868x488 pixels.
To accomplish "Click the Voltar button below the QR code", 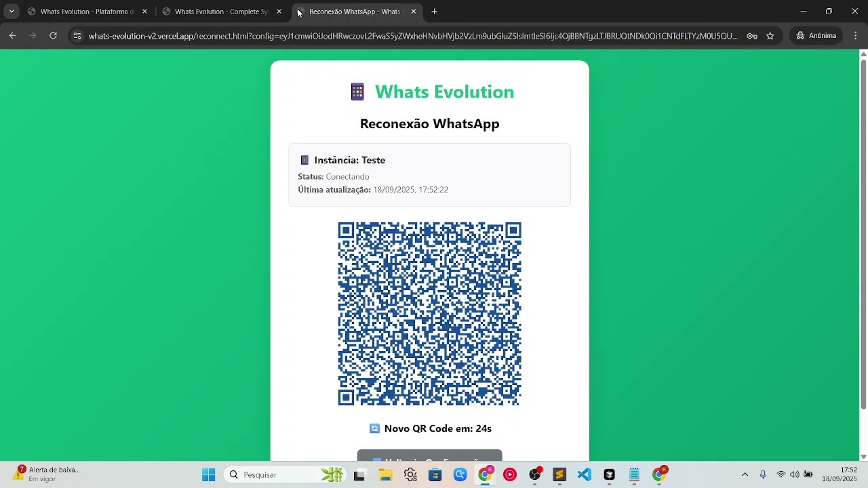I will pyautogui.click(x=429, y=456).
